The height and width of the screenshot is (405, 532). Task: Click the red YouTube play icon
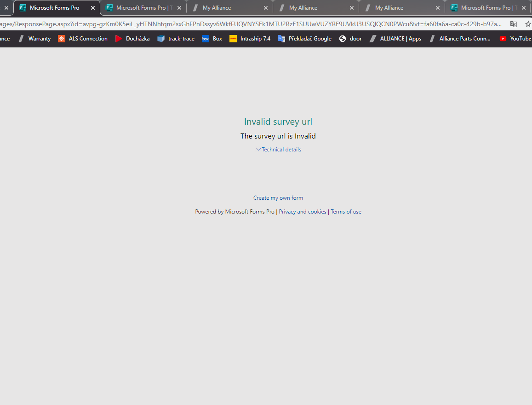(x=503, y=39)
